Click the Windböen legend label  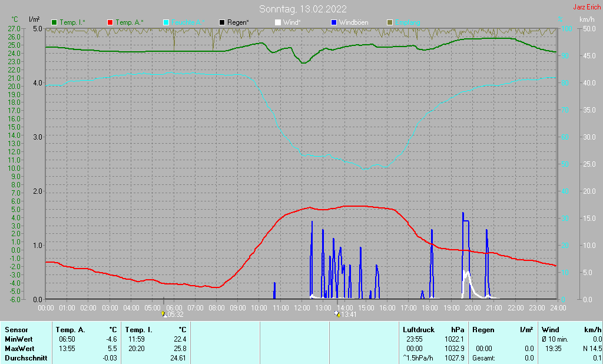353,22
